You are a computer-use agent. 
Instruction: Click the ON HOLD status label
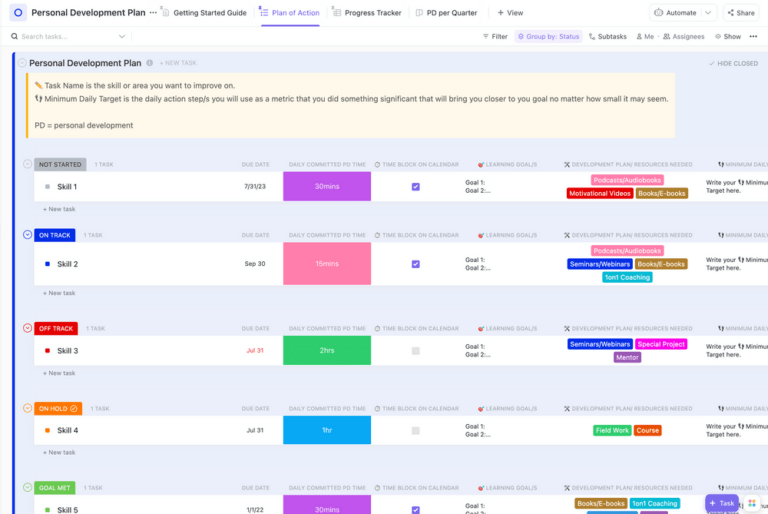pyautogui.click(x=58, y=409)
